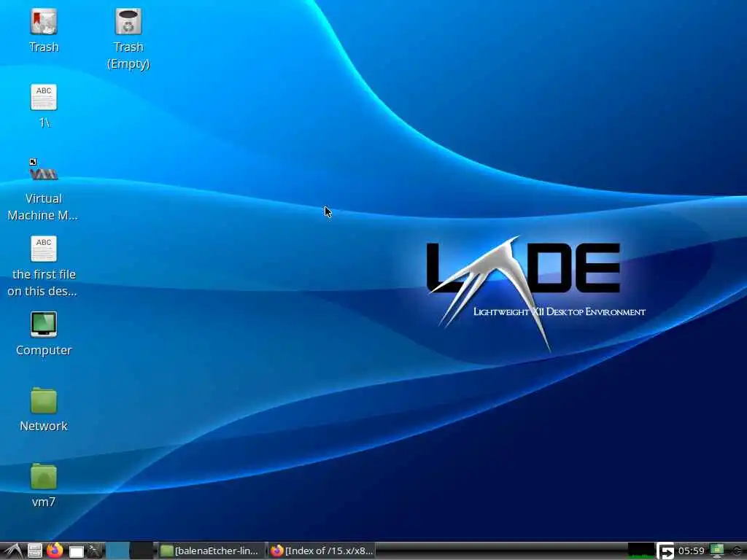The height and width of the screenshot is (560, 747).
Task: Click the power-manager icon at the tray edge
Action: tap(738, 551)
